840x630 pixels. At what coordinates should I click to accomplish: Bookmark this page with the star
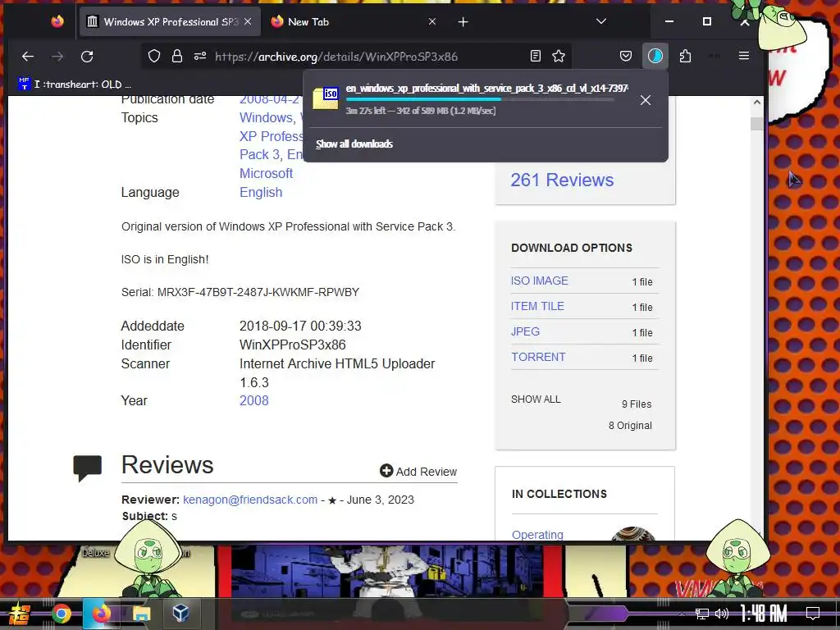[x=559, y=56]
